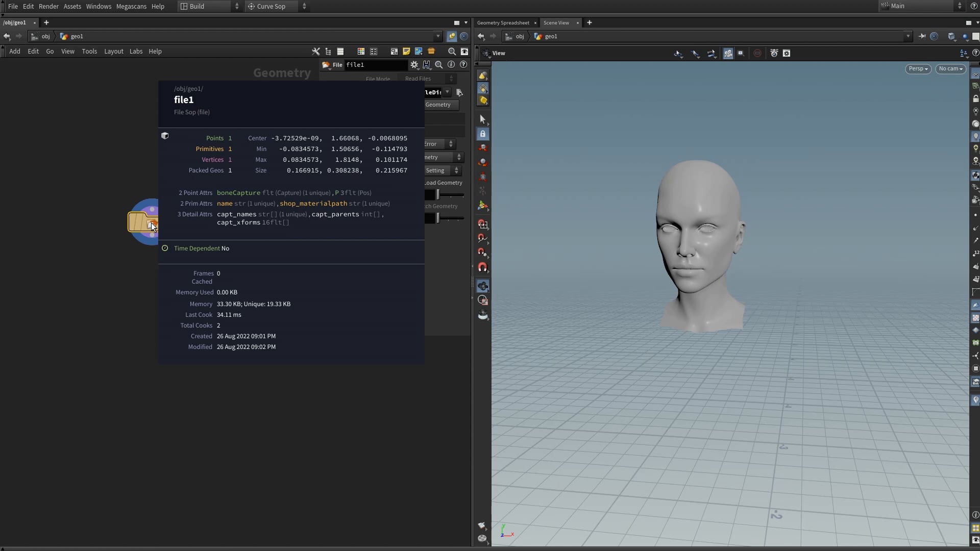Viewport: 980px width, 551px height.
Task: Open the digital asset toolbox icon
Action: [x=432, y=51]
